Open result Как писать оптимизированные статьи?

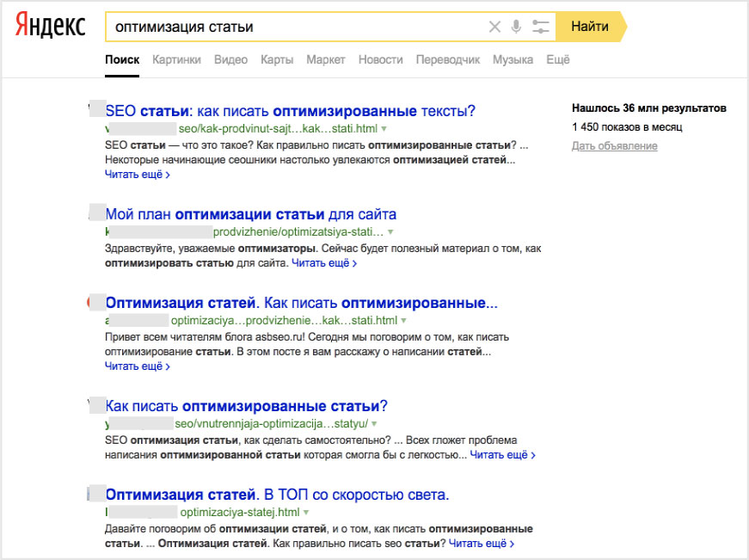point(247,406)
